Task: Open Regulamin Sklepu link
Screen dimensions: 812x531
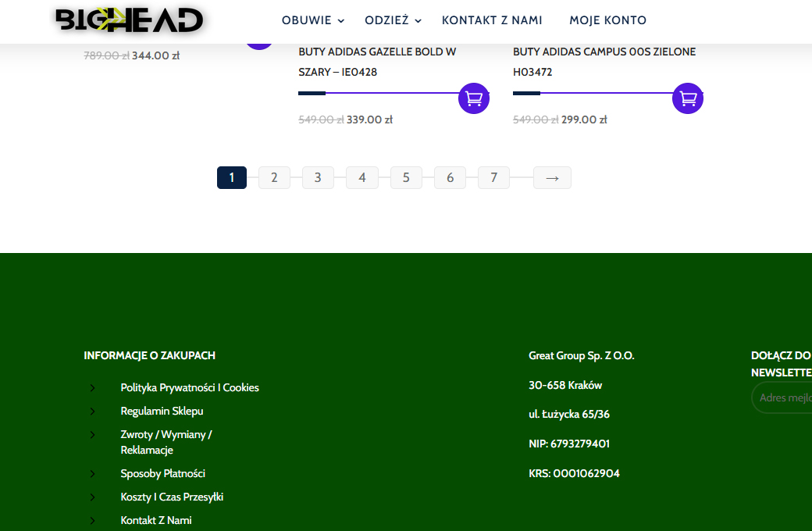Action: click(162, 411)
